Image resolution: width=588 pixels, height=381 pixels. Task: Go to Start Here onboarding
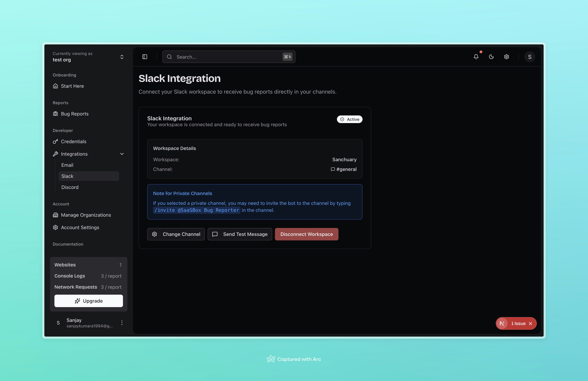[x=72, y=86]
